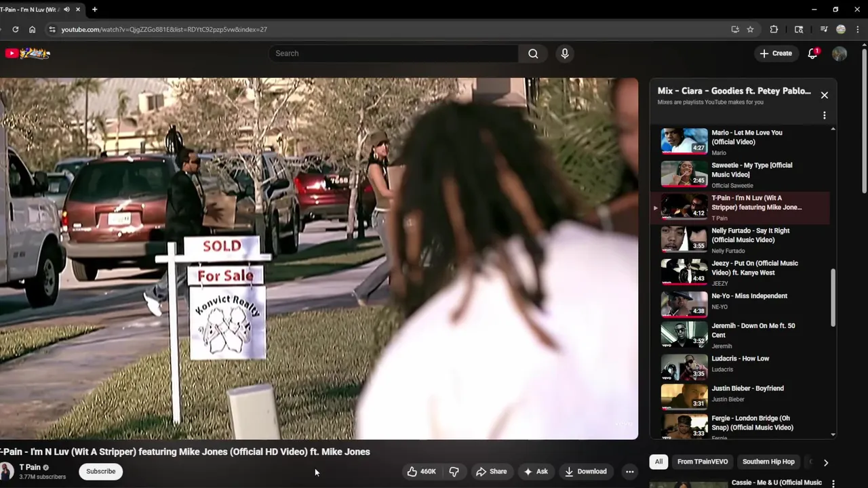This screenshot has width=868, height=488.
Task: Bookmark this page with the star
Action: [750, 29]
